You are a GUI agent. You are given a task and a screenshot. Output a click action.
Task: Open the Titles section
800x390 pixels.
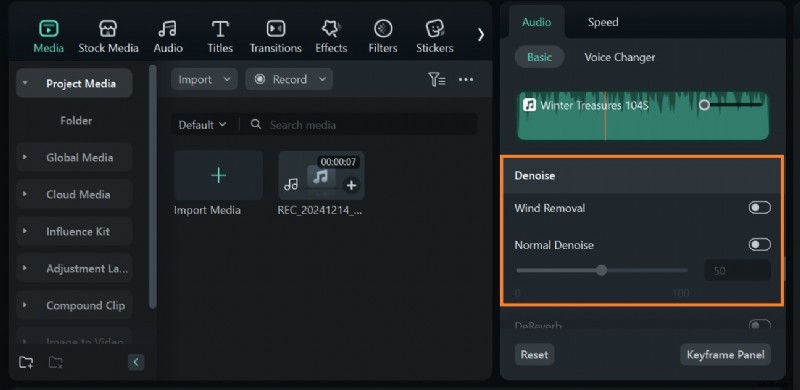click(220, 36)
